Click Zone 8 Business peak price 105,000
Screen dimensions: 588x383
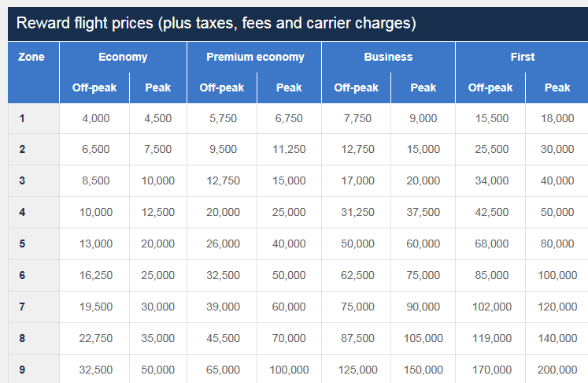coord(423,338)
